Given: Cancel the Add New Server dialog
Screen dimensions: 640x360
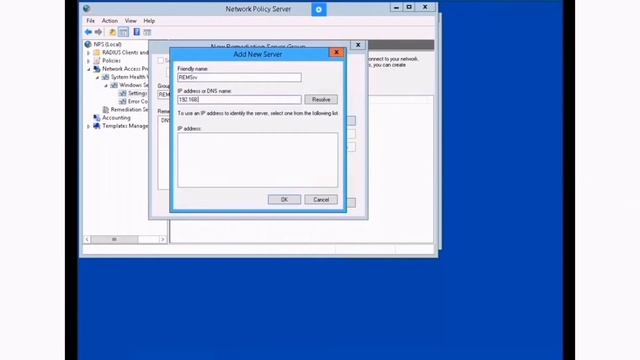Looking at the screenshot, I should [x=321, y=200].
